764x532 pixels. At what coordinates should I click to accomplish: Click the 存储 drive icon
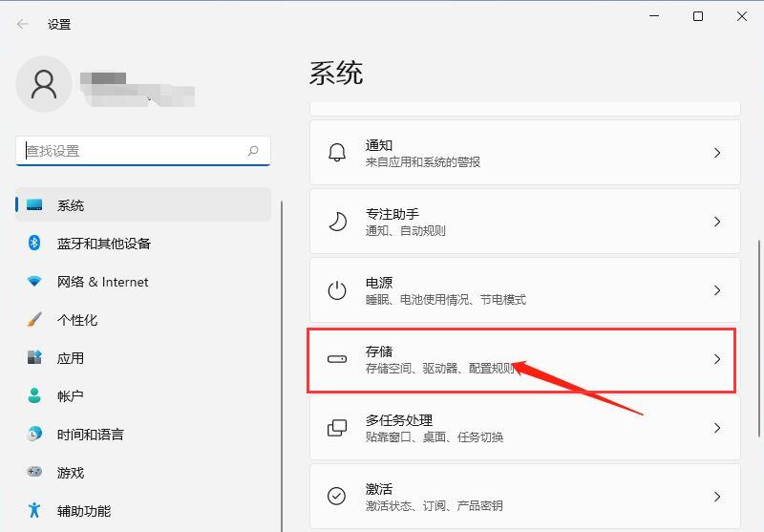click(337, 359)
